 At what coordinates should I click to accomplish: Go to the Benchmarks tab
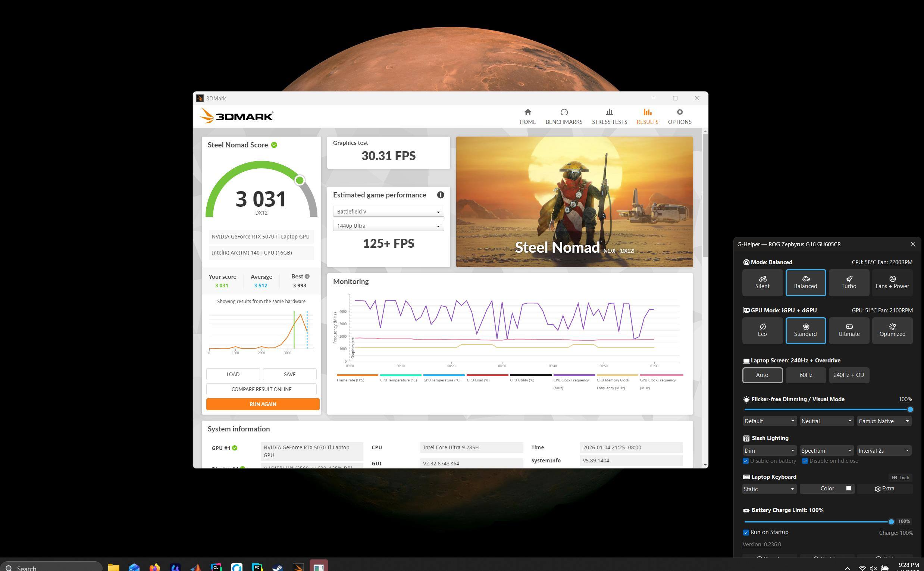click(x=564, y=116)
